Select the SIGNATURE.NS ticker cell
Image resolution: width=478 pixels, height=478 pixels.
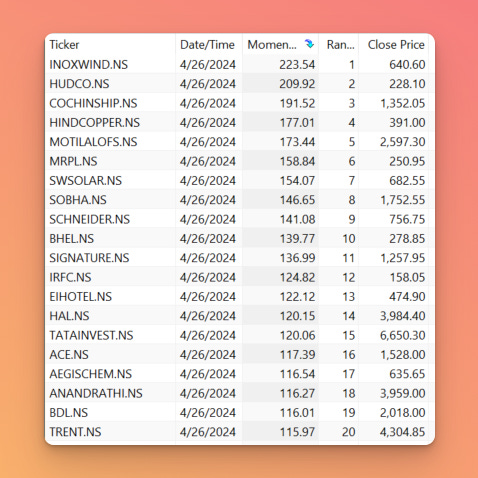(x=89, y=258)
